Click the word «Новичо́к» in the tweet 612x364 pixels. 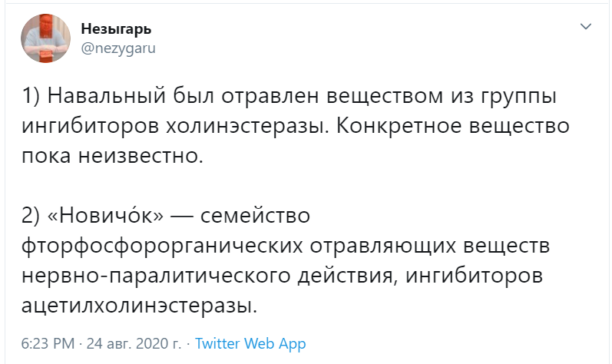click(x=105, y=215)
